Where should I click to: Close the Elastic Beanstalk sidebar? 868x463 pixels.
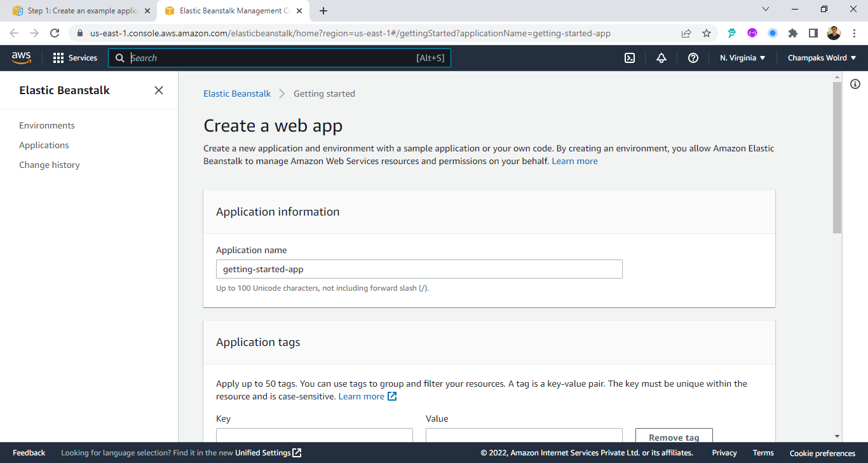(x=159, y=90)
